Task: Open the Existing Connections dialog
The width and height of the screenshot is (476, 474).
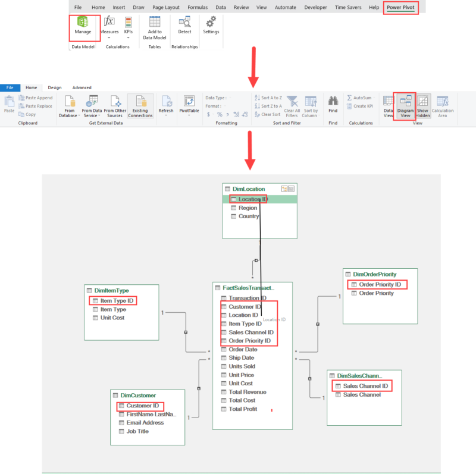Action: (140, 106)
